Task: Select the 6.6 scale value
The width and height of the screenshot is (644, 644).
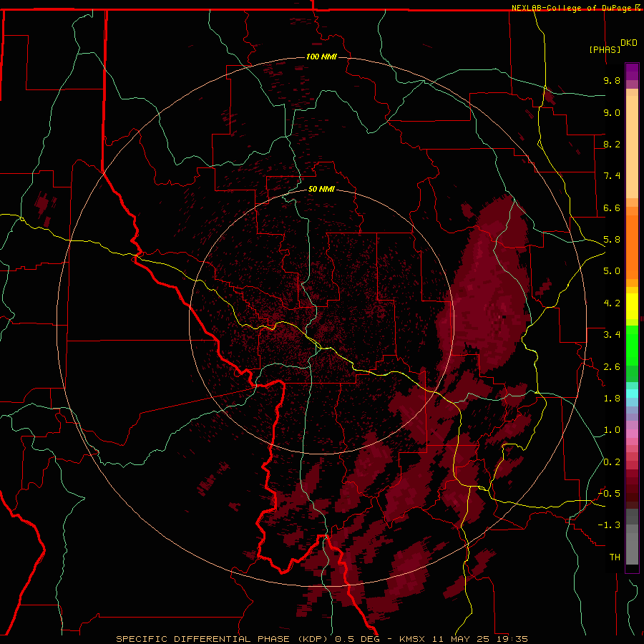Action: 612,208
